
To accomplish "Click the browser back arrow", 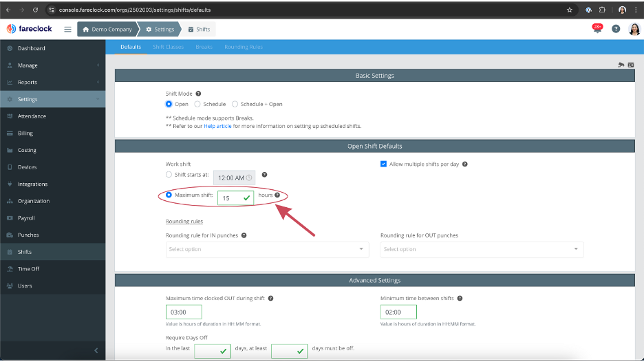I will [x=8, y=10].
